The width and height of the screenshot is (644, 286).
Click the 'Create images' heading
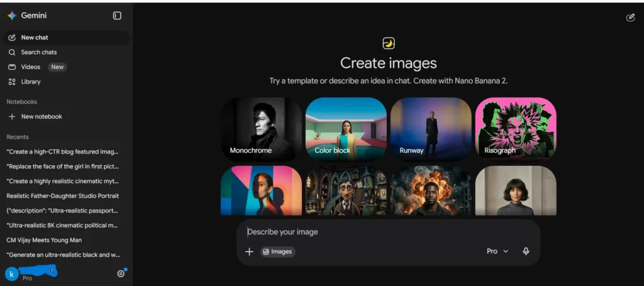pyautogui.click(x=389, y=63)
